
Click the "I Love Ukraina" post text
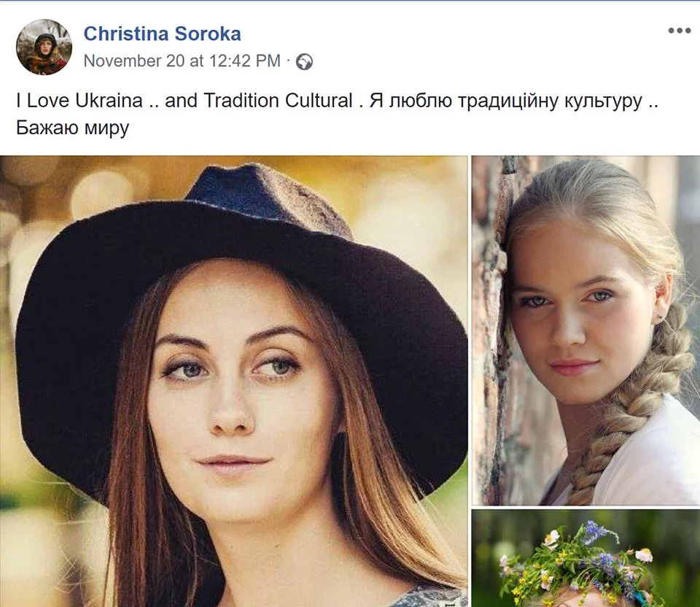tap(79, 101)
